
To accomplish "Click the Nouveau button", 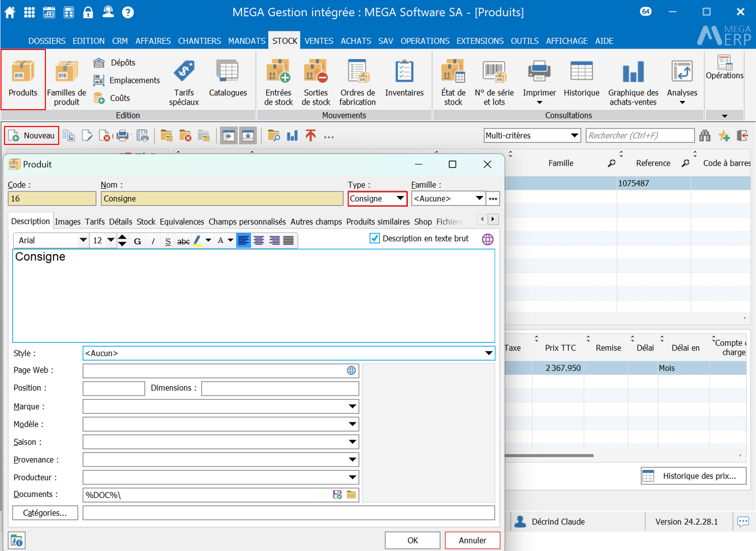I will pos(32,136).
